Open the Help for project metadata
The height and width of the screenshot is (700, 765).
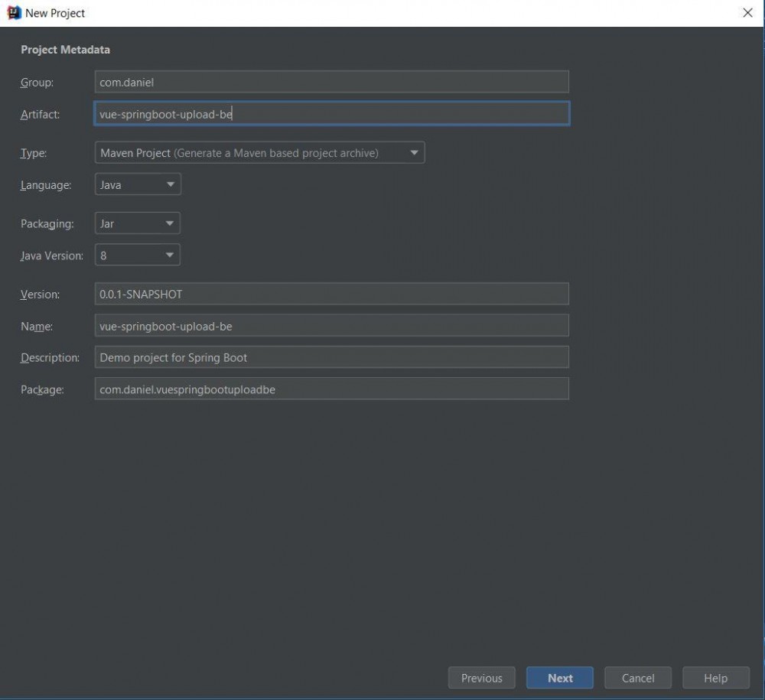(716, 678)
